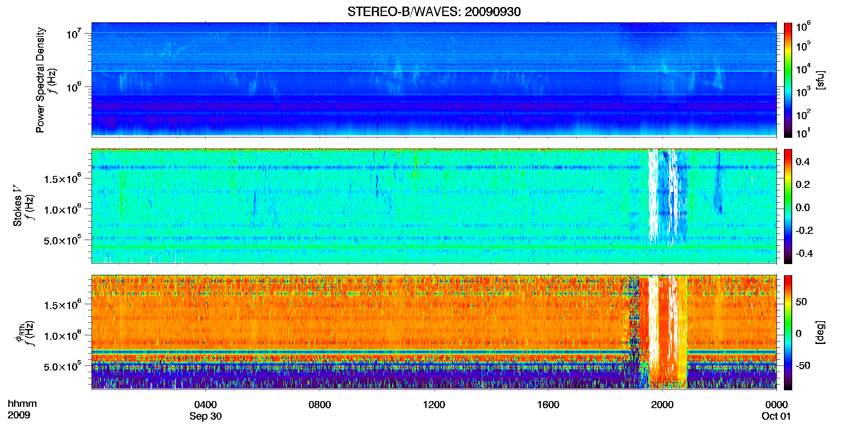
Task: Select the Power Spectral Density axis label
Action: click(x=40, y=80)
